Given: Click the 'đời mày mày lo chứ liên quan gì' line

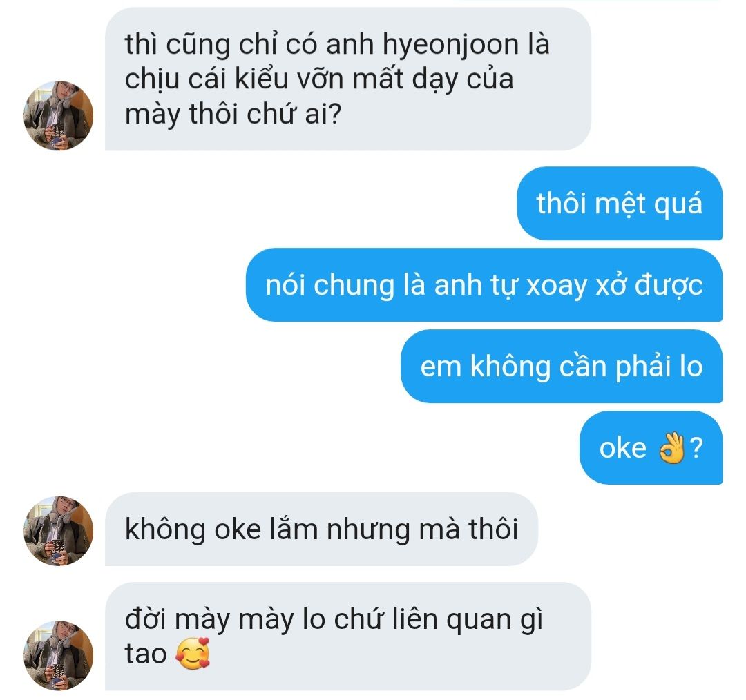Looking at the screenshot, I should pos(334,620).
